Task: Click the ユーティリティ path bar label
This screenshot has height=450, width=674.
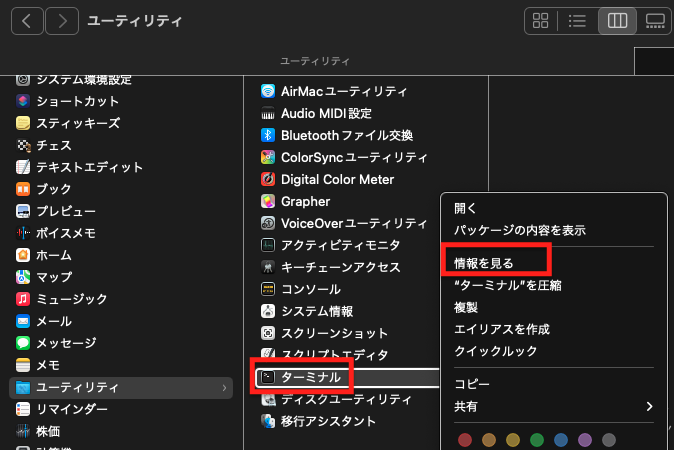Action: click(315, 61)
